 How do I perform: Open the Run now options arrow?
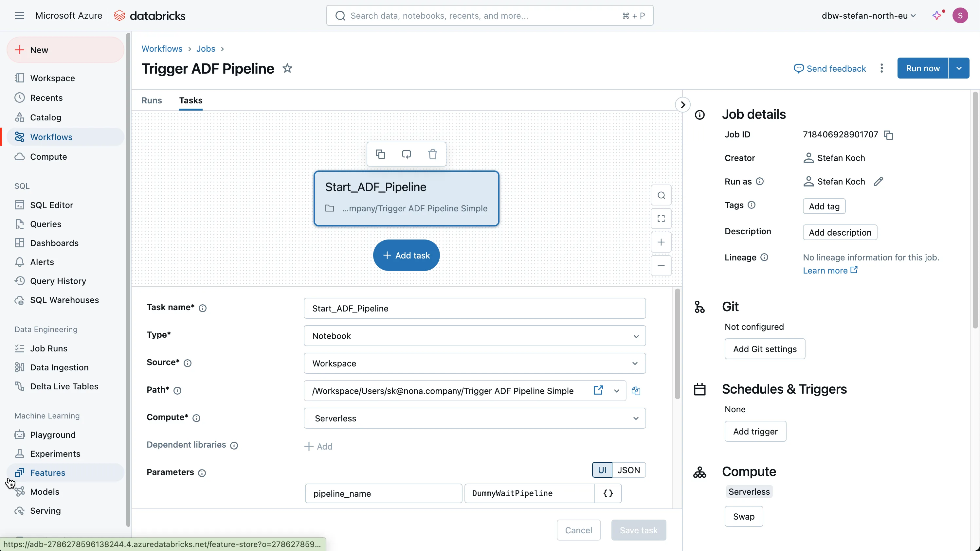959,68
